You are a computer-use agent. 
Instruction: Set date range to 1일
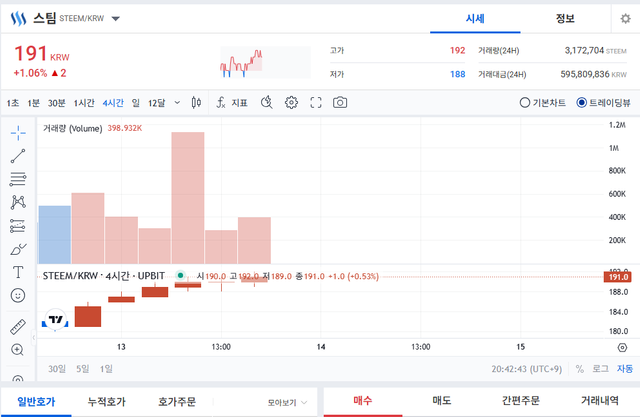pyautogui.click(x=106, y=369)
